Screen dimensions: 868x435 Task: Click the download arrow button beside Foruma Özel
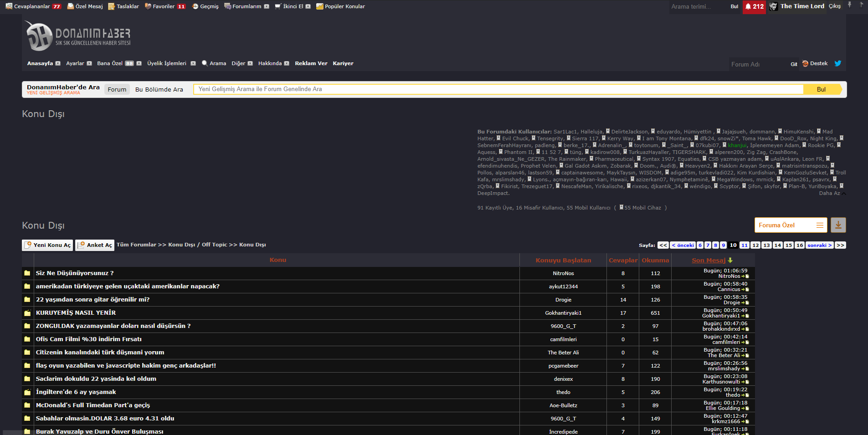(x=838, y=225)
